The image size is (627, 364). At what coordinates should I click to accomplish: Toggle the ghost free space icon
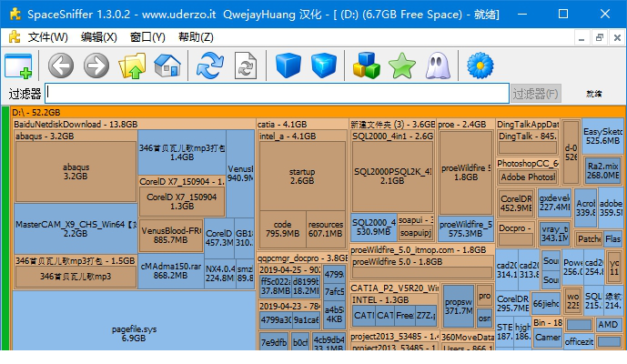click(x=438, y=66)
